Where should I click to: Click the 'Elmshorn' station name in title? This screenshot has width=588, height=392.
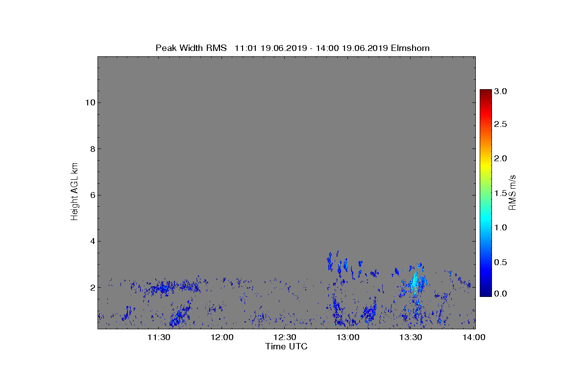click(x=410, y=48)
